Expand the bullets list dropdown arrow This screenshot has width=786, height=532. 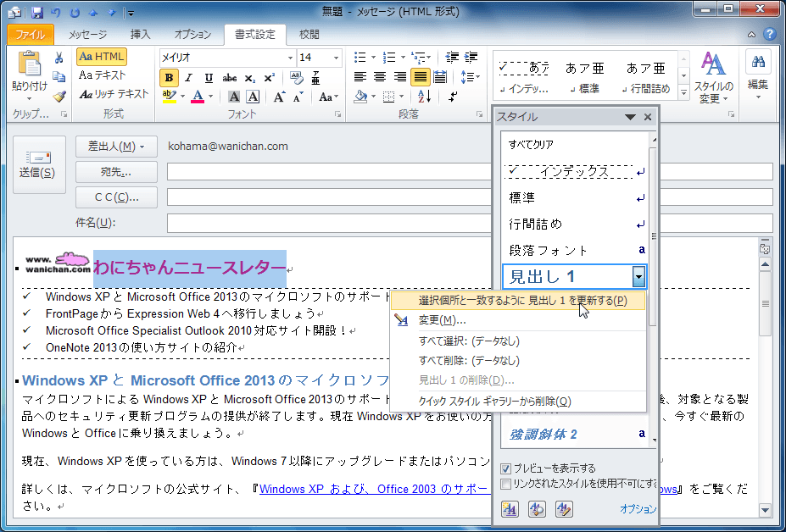(373, 57)
